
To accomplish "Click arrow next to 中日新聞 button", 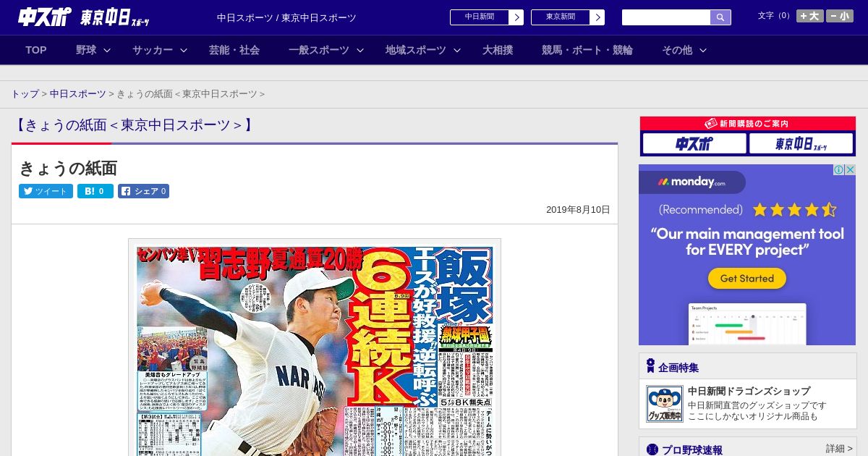I will click(516, 17).
